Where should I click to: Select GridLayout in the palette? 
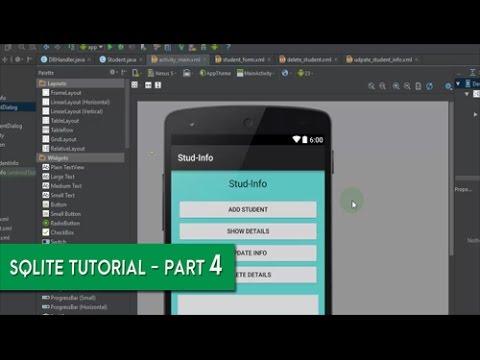pos(60,139)
